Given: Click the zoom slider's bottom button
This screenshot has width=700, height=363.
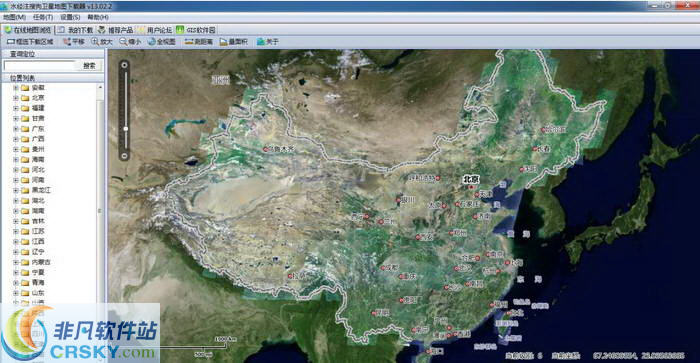Looking at the screenshot, I should 125,156.
